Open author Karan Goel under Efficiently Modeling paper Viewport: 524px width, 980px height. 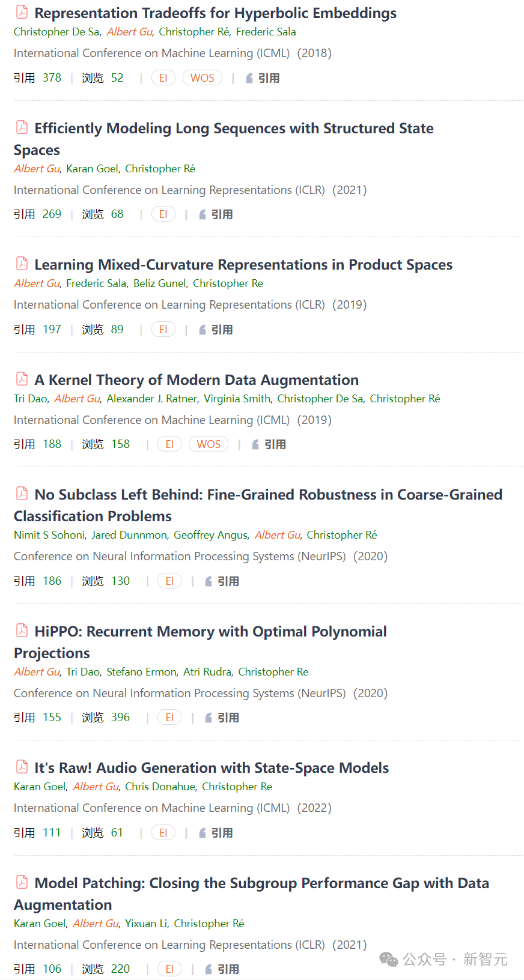pos(93,169)
